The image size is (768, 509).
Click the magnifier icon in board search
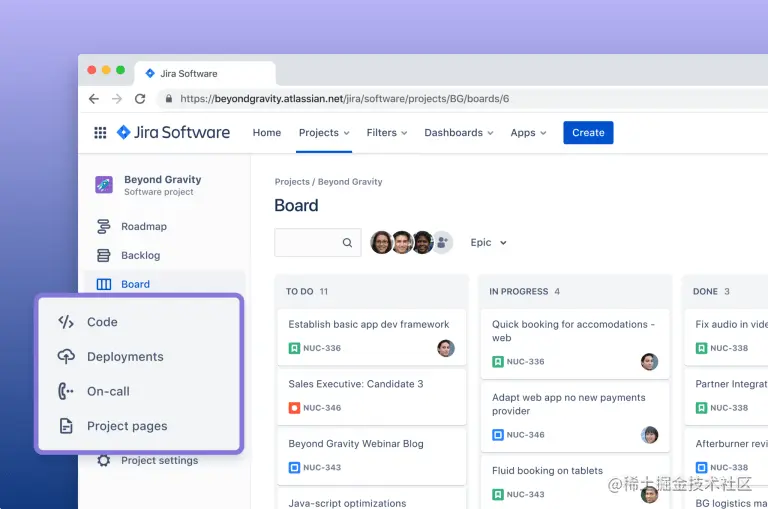tap(347, 242)
